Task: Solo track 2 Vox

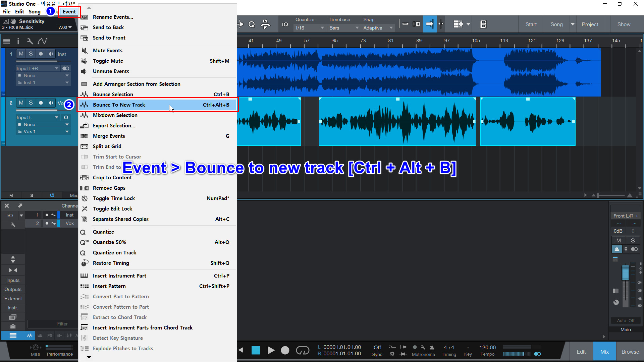Action: point(31,103)
